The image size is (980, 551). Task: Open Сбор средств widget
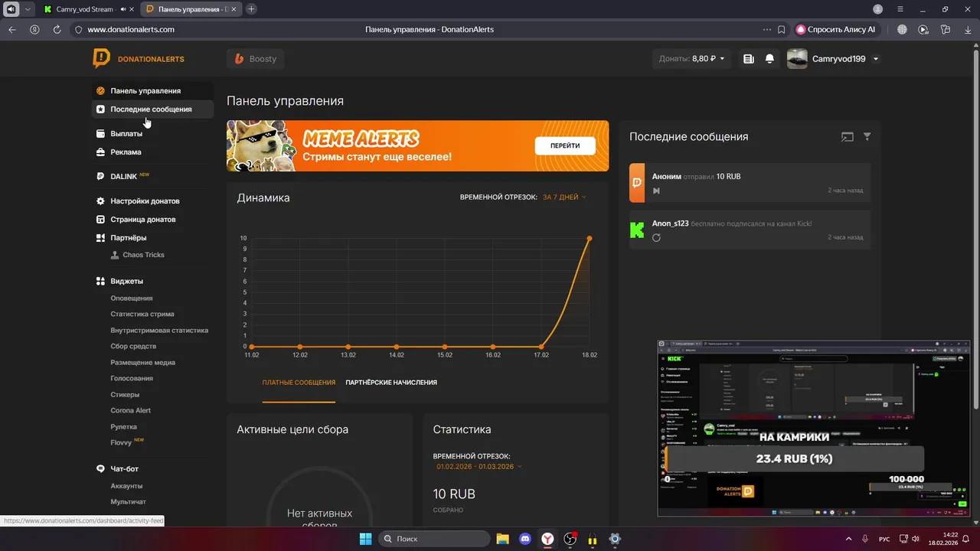(x=133, y=347)
